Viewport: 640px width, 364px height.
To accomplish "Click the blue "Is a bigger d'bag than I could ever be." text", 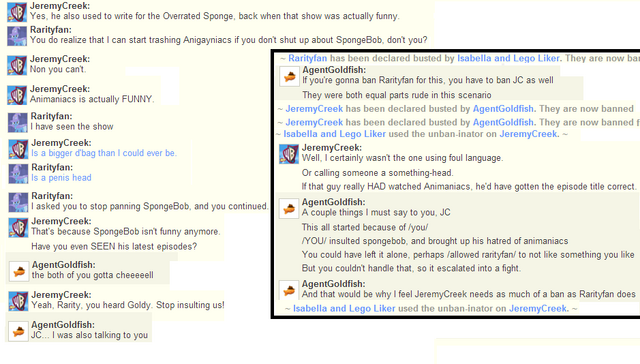I will pos(104,153).
